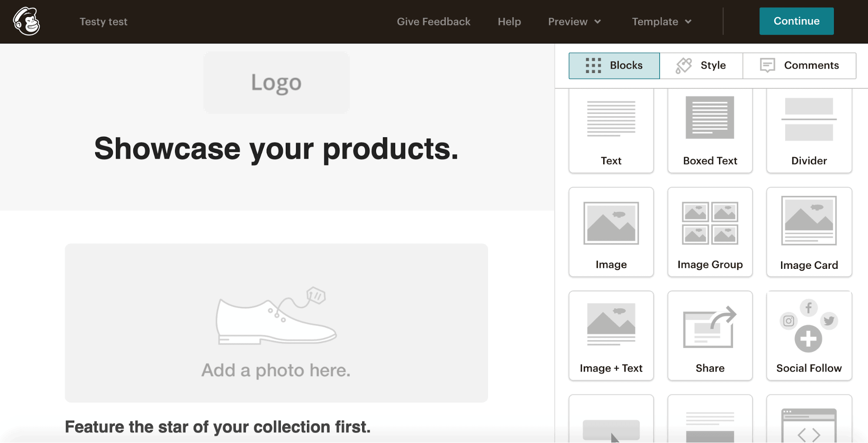This screenshot has height=443, width=868.
Task: Open the Preview dropdown menu
Action: (x=574, y=22)
